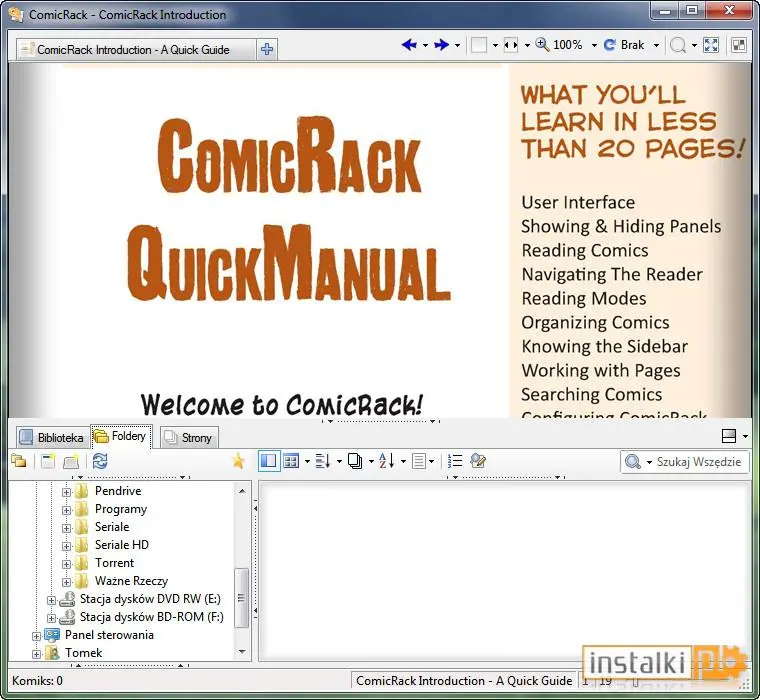Click the yellow star favorites icon
This screenshot has height=700, width=760.
[x=238, y=461]
